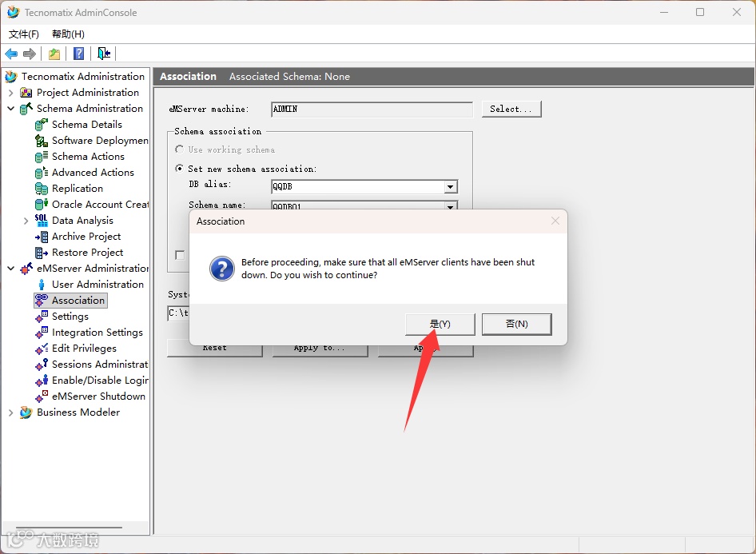Screen dimensions: 756x554
Task: Click the Schema Details icon
Action: (x=42, y=125)
